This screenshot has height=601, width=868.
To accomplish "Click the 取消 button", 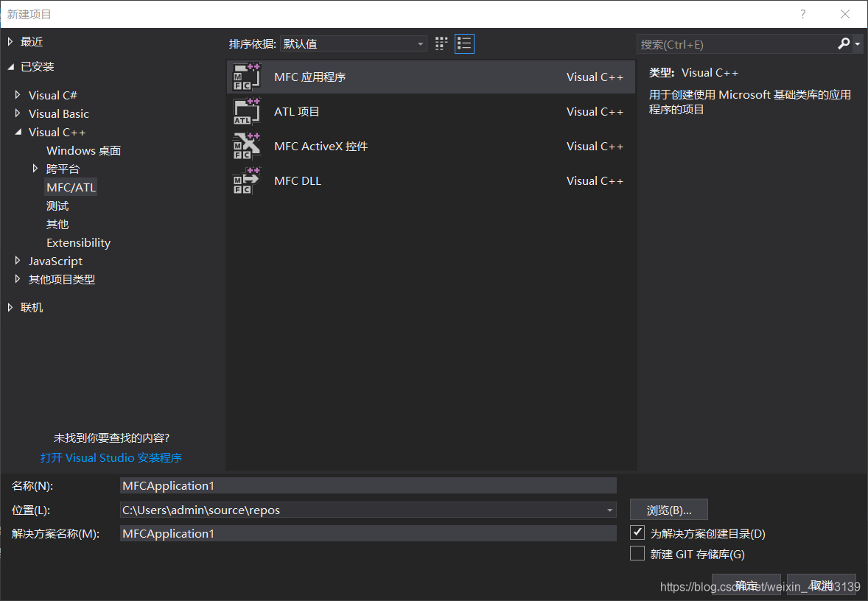I will [822, 585].
